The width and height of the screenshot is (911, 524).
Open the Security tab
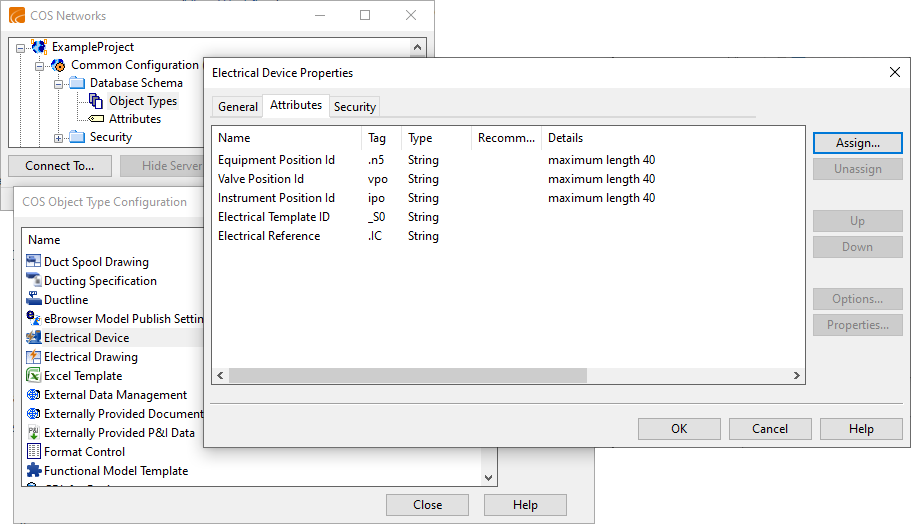pyautogui.click(x=355, y=107)
